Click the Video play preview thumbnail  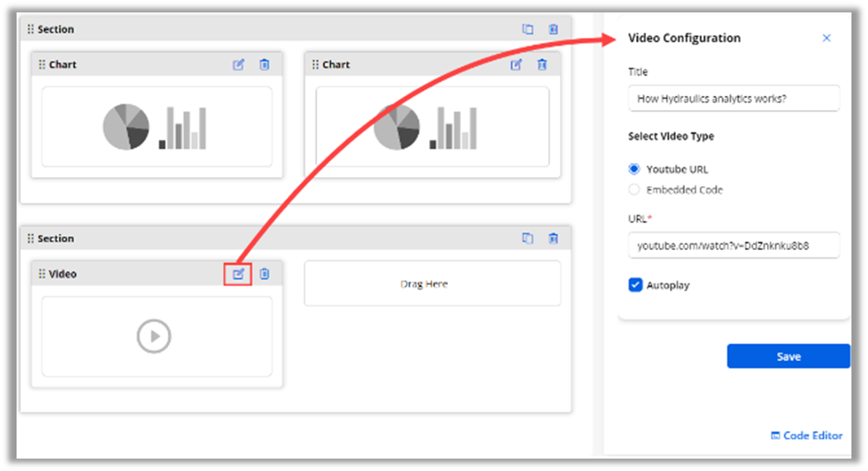click(155, 336)
